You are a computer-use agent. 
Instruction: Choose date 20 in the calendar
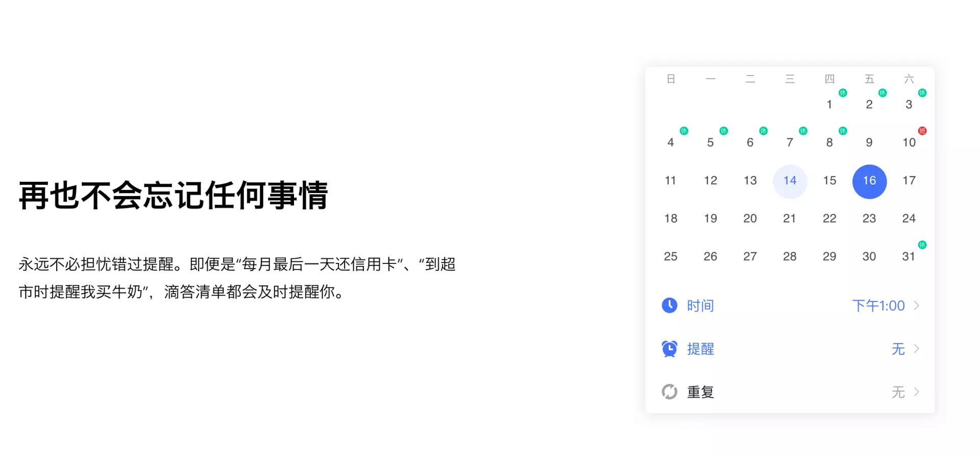coord(750,219)
